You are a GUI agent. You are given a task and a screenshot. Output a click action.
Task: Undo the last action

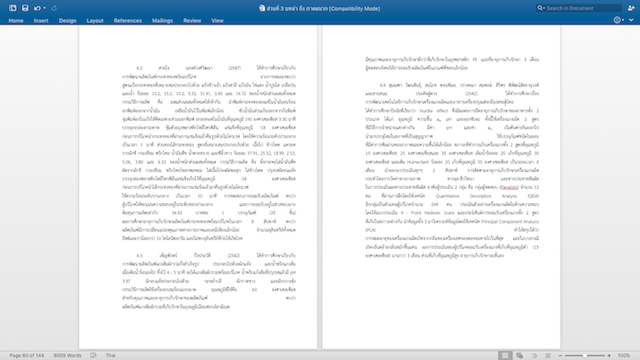(x=37, y=8)
